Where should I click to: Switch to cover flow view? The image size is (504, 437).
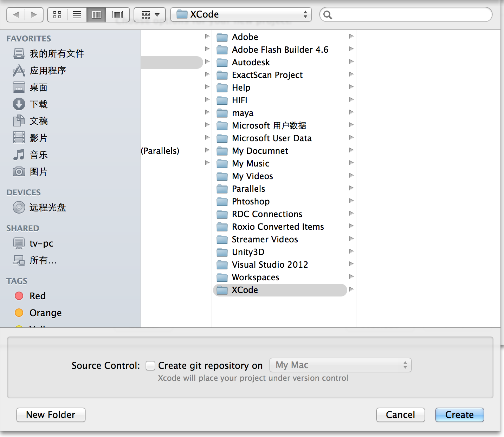click(x=118, y=15)
